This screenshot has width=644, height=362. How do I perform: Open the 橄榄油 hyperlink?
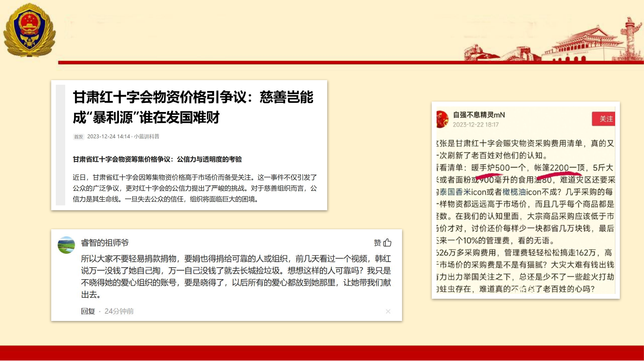click(514, 192)
